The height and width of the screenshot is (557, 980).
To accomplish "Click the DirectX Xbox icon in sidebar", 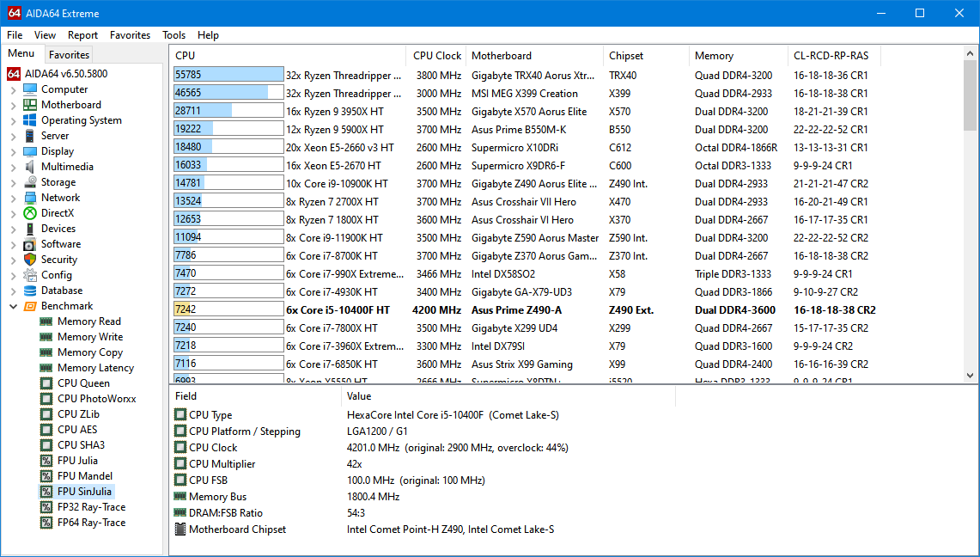I will 30,213.
